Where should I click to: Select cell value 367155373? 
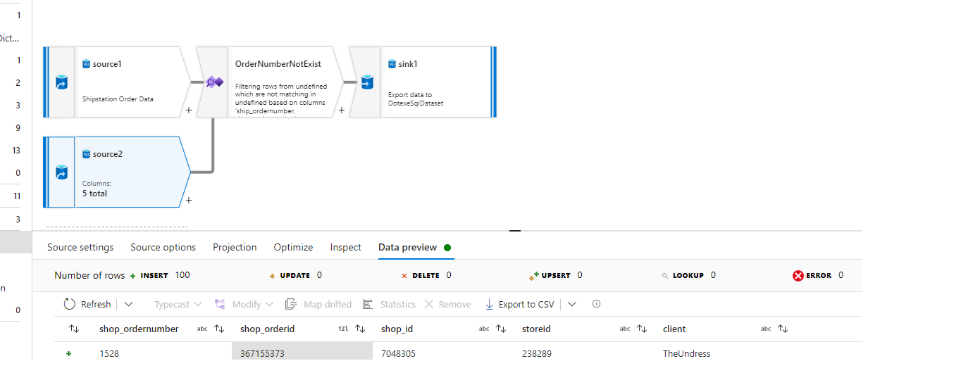click(x=262, y=354)
